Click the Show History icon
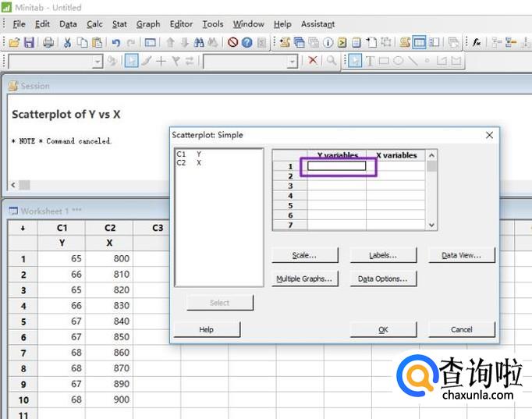Screen dimensions: 532x419 click(342, 42)
